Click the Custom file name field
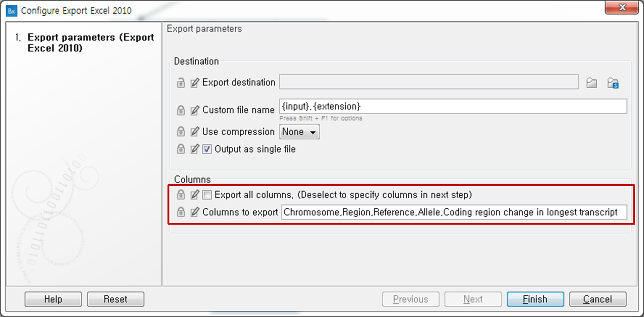This screenshot has height=317, width=644. point(453,106)
